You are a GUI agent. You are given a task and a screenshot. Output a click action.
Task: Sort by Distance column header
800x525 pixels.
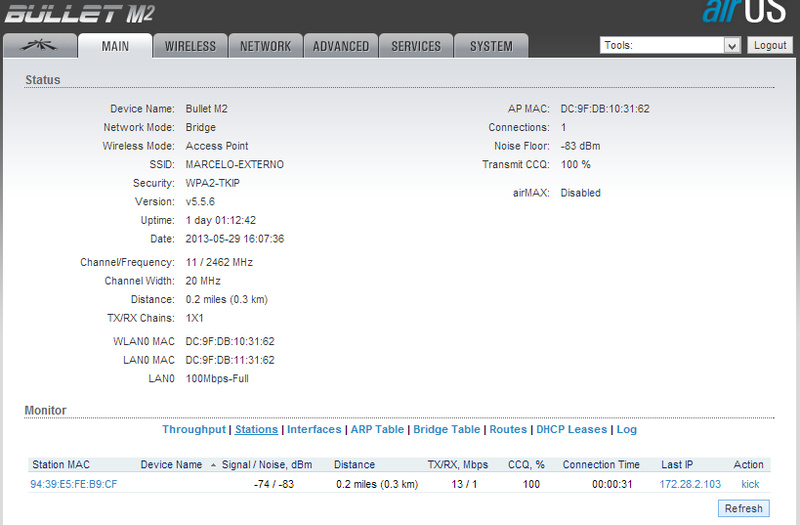pos(354,465)
